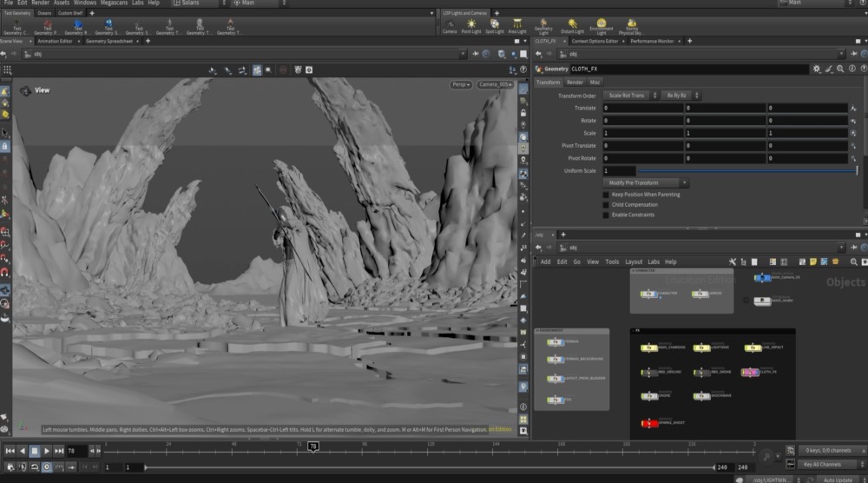Collapse the FX network box

click(634, 331)
